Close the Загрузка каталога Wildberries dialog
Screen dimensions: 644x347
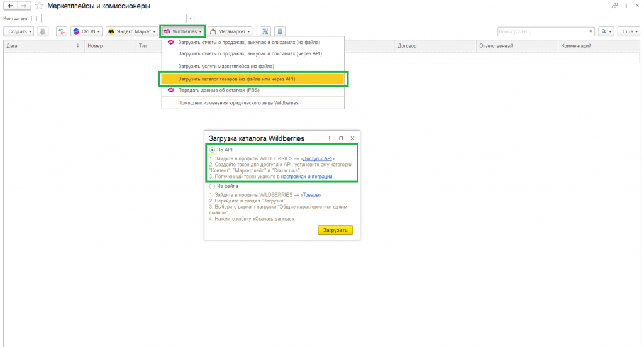coord(352,138)
